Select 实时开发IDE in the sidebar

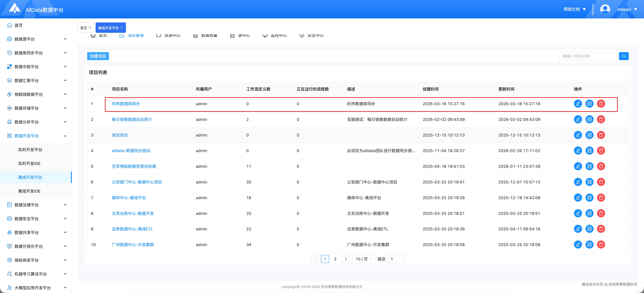click(29, 163)
